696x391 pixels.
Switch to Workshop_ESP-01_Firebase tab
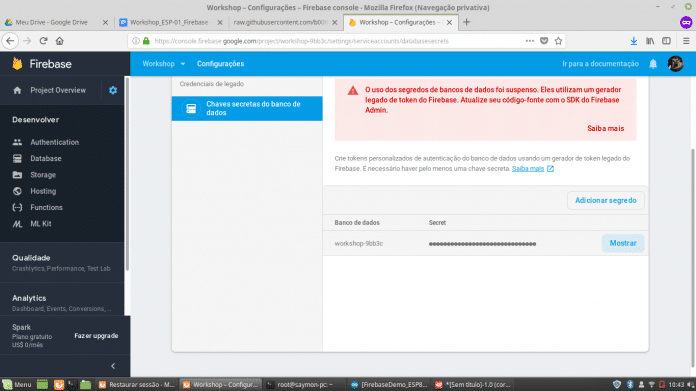pyautogui.click(x=169, y=22)
